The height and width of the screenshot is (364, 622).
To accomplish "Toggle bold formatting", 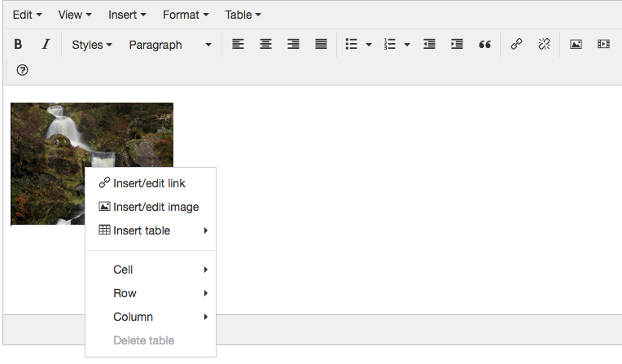I will pos(18,45).
